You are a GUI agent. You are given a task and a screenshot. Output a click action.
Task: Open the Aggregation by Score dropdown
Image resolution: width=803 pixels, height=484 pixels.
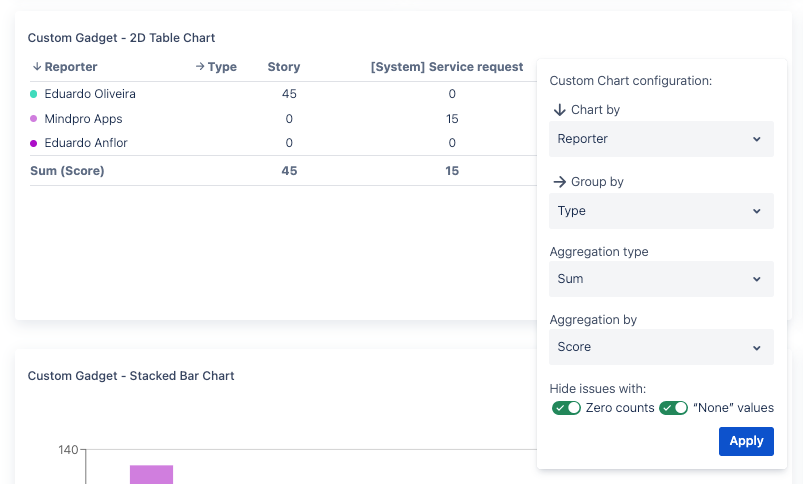point(661,347)
